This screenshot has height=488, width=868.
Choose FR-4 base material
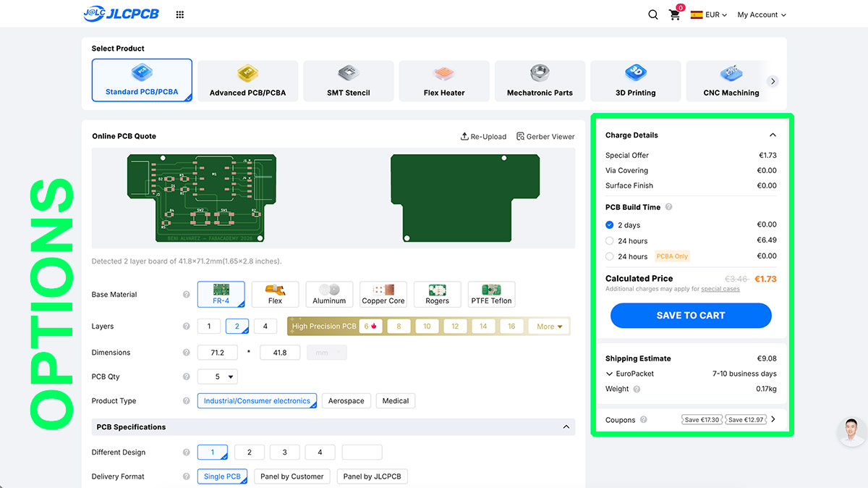[221, 294]
